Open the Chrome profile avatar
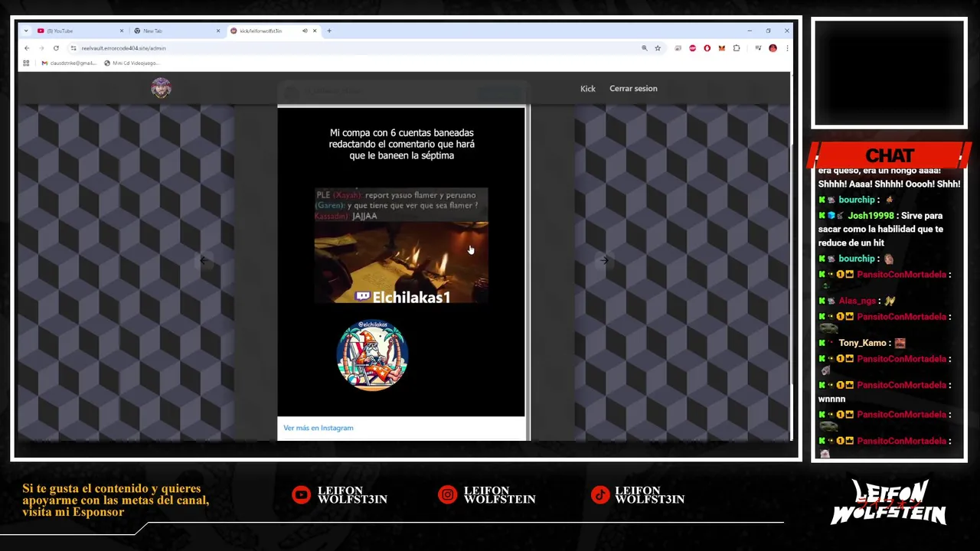The height and width of the screenshot is (551, 980). (773, 48)
